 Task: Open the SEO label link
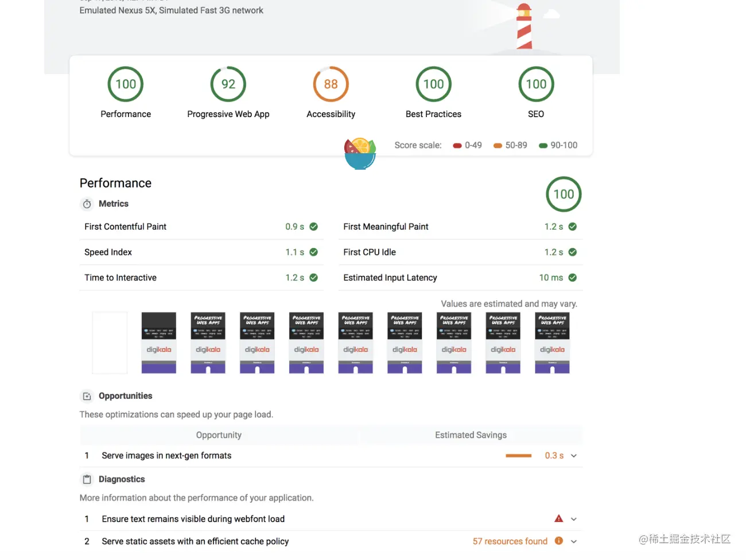tap(536, 114)
